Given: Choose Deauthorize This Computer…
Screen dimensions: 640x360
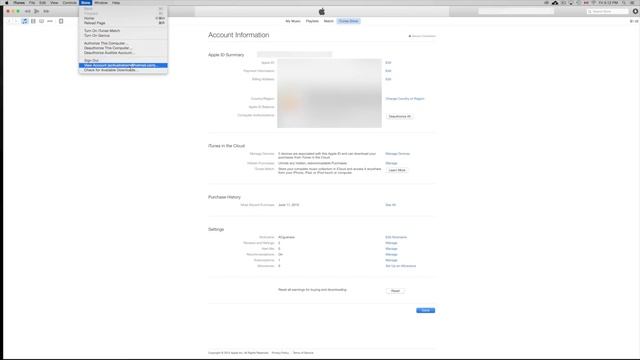Looking at the screenshot, I should coord(123,48).
